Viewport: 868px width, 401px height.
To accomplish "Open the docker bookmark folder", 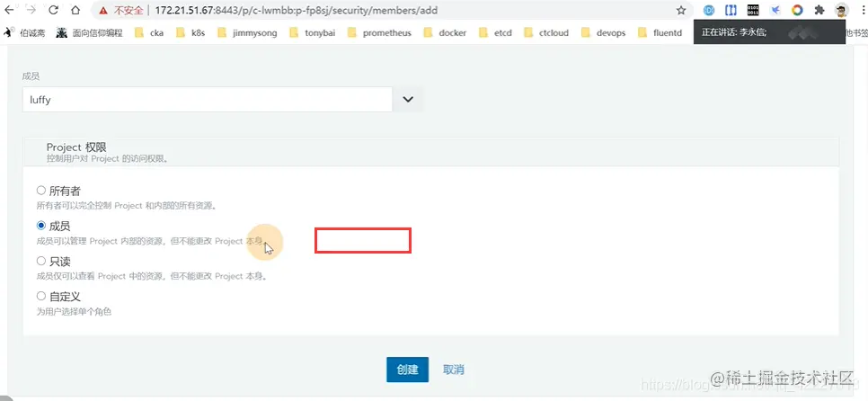I will (445, 32).
